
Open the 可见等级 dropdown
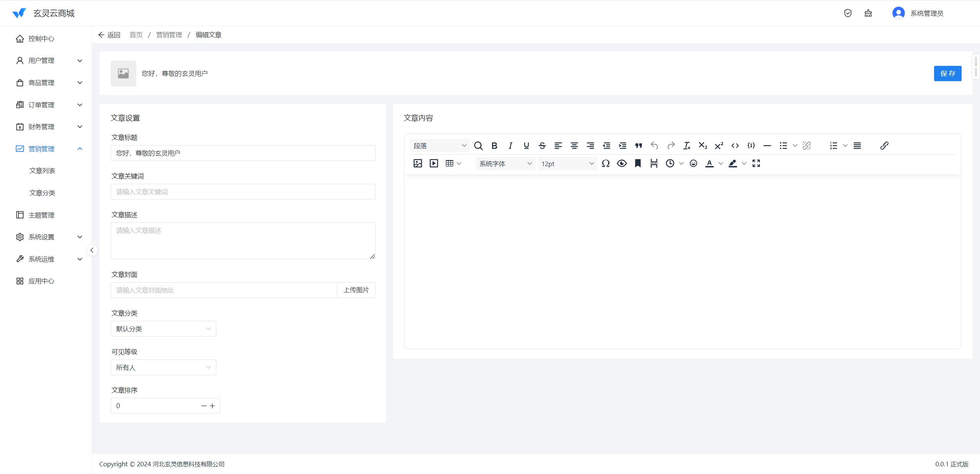pyautogui.click(x=163, y=368)
